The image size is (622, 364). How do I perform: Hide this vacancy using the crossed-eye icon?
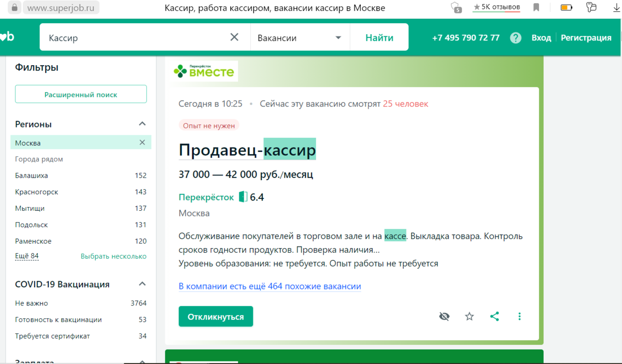444,316
